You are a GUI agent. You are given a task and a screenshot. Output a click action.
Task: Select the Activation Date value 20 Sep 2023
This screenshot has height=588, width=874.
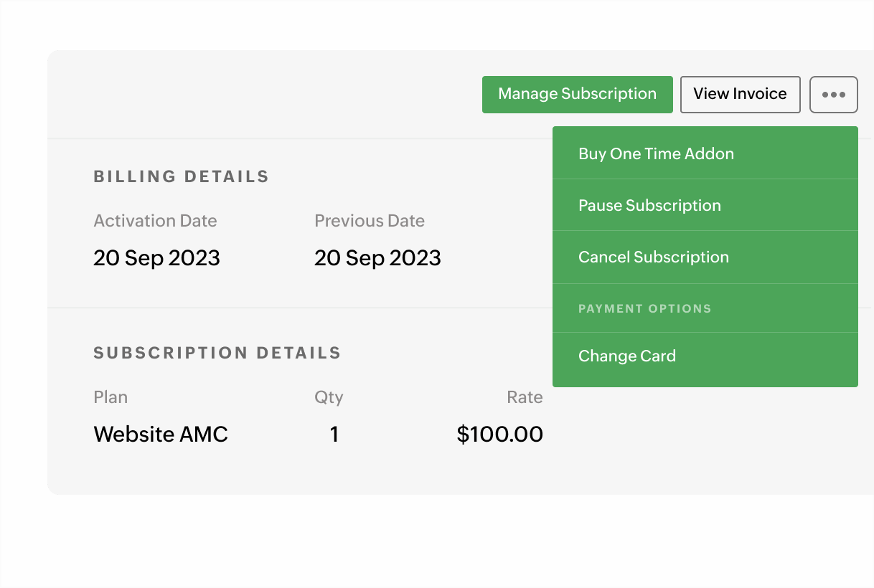point(156,258)
